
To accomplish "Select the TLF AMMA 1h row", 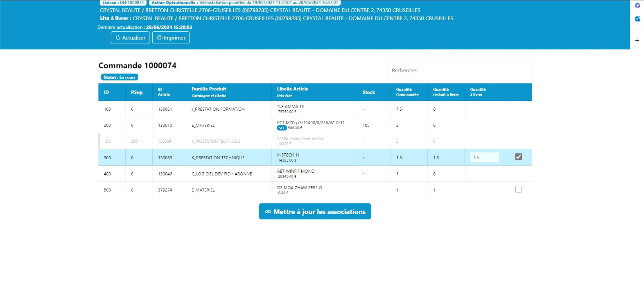I will click(x=291, y=107).
